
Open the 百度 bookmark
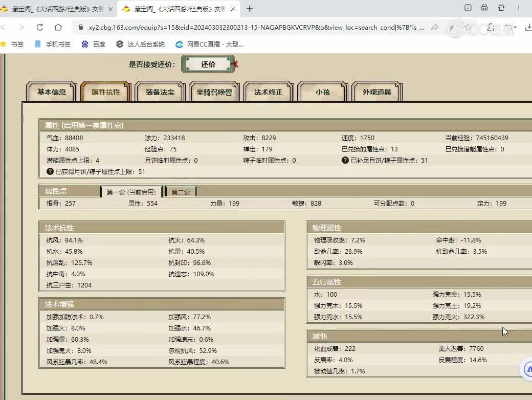(x=93, y=44)
